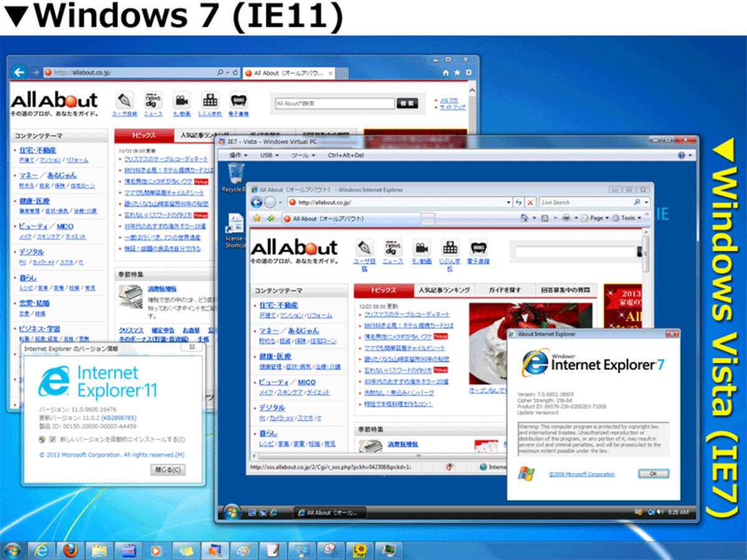Click IE7 stop (red X) button
Image resolution: width=747 pixels, height=560 pixels.
530,202
